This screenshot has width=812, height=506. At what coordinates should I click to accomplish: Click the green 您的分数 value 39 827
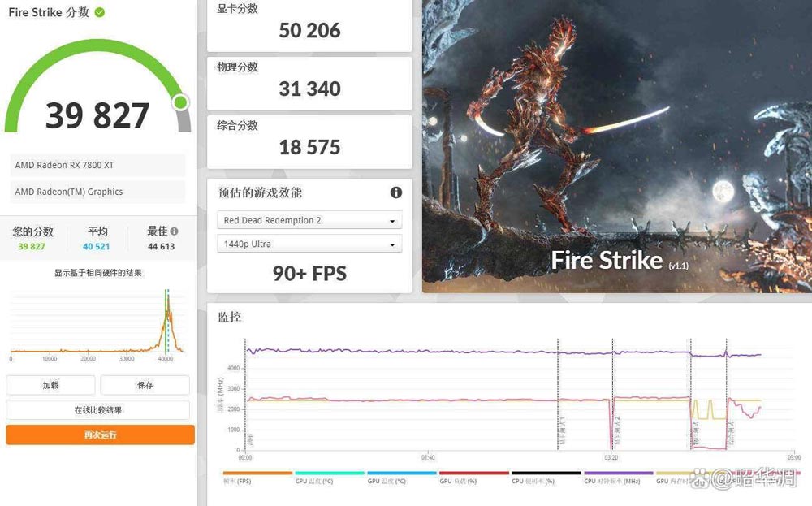pos(32,247)
